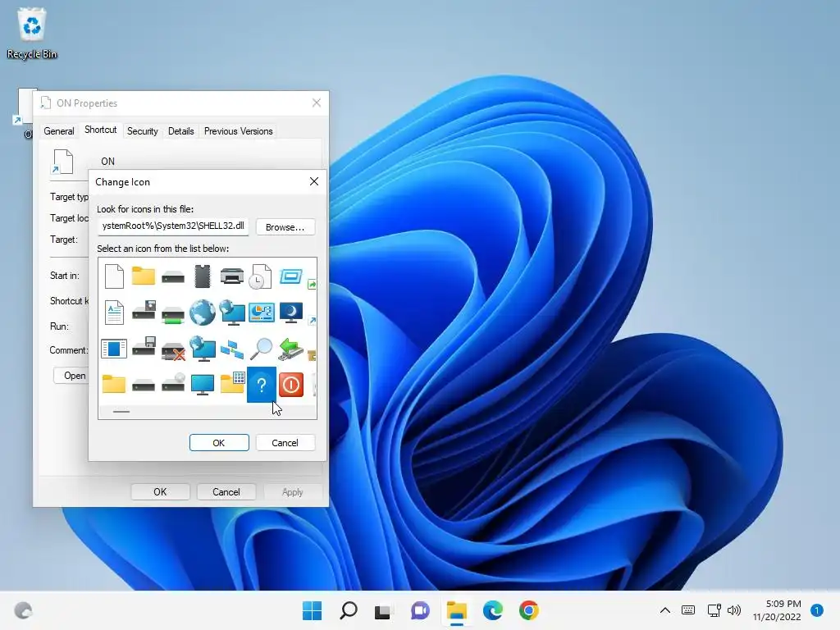Confirm icon choice with Change Icon OK
This screenshot has width=840, height=630.
coord(219,443)
